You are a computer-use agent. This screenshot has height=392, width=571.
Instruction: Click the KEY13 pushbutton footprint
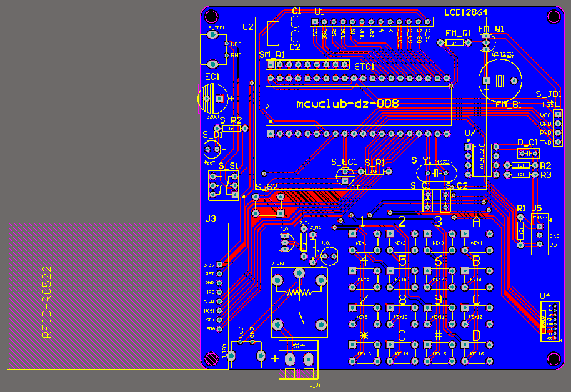364,353
